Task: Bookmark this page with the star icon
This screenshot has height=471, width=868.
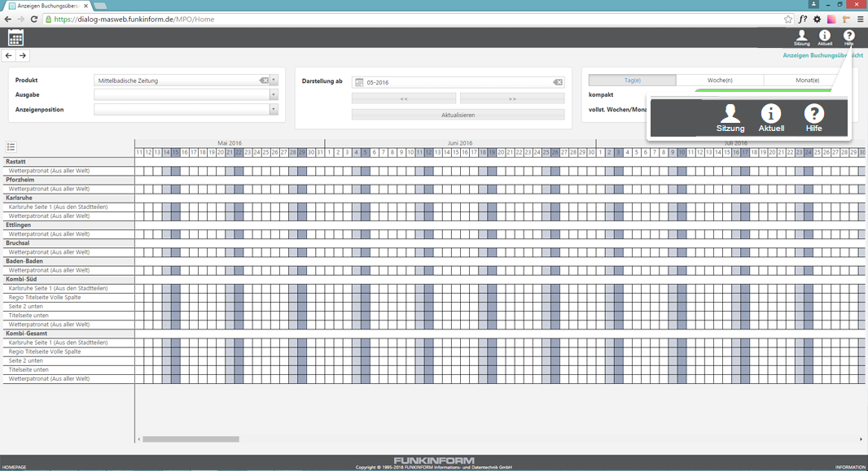Action: pyautogui.click(x=788, y=19)
